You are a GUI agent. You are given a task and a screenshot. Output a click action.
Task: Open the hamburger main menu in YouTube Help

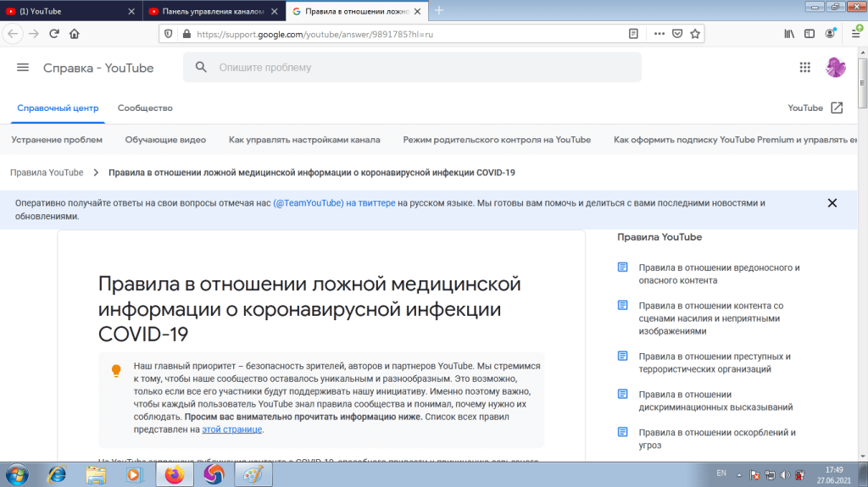click(23, 68)
